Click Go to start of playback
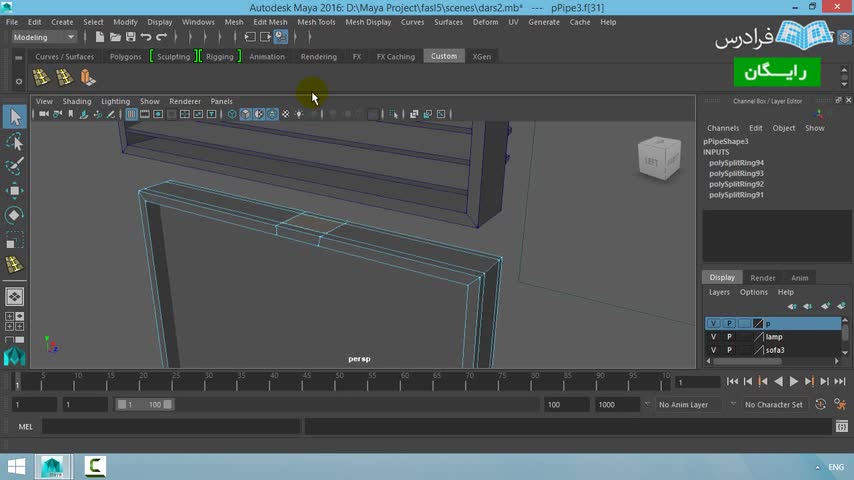The width and height of the screenshot is (854, 480). pyautogui.click(x=733, y=382)
